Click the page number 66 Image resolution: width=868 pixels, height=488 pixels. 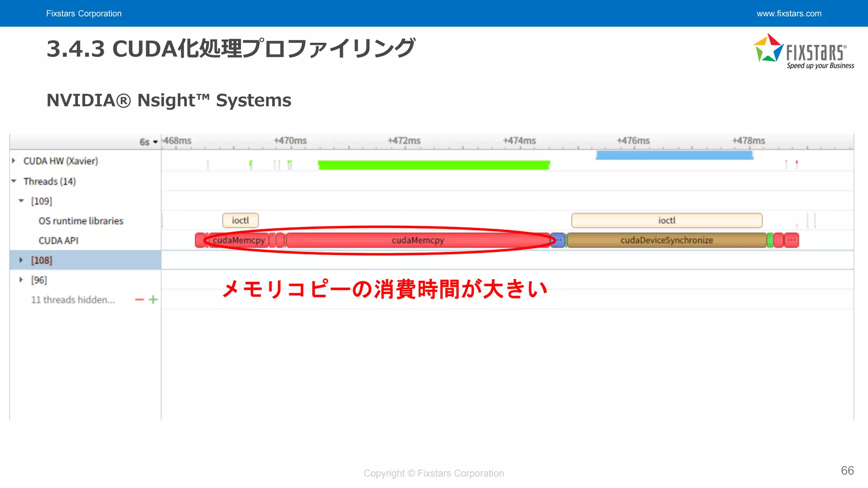point(847,471)
